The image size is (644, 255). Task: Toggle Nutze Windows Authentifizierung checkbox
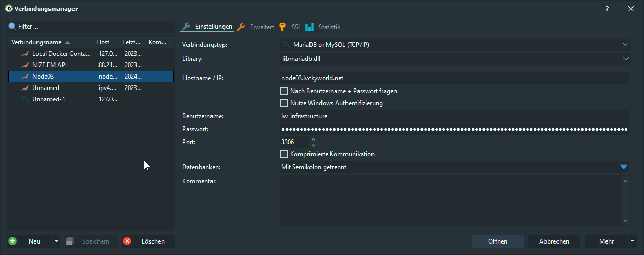(x=284, y=103)
